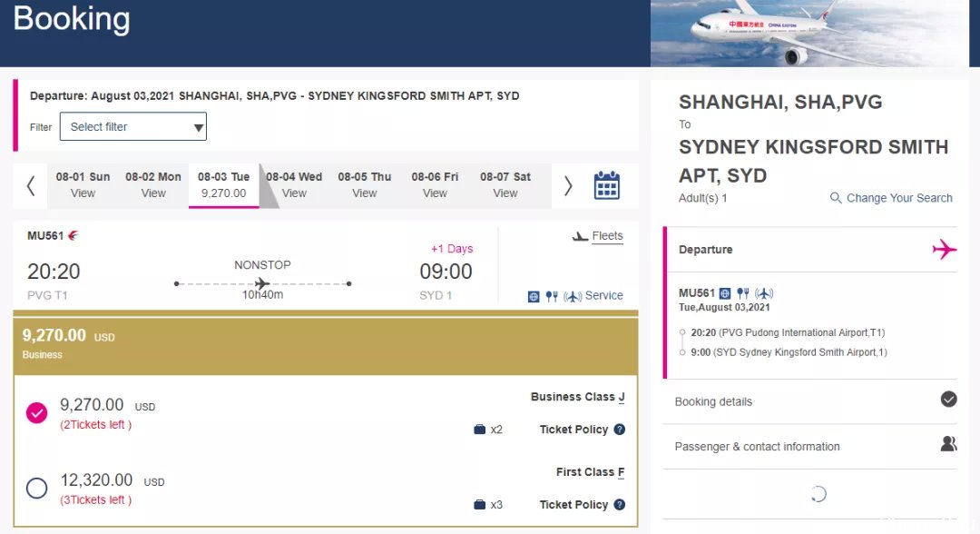Switch to the 08-04 Wed date tab
This screenshot has height=534, width=980.
pyautogui.click(x=294, y=184)
